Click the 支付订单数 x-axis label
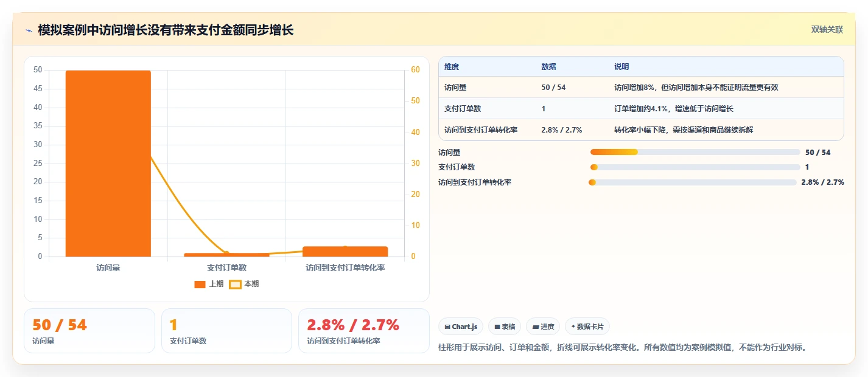The width and height of the screenshot is (868, 377). click(x=226, y=268)
